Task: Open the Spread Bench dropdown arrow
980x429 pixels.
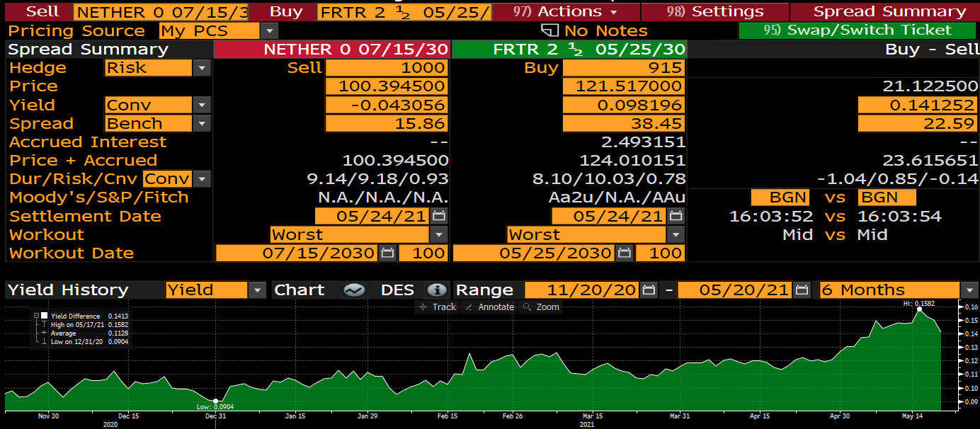Action: point(203,123)
